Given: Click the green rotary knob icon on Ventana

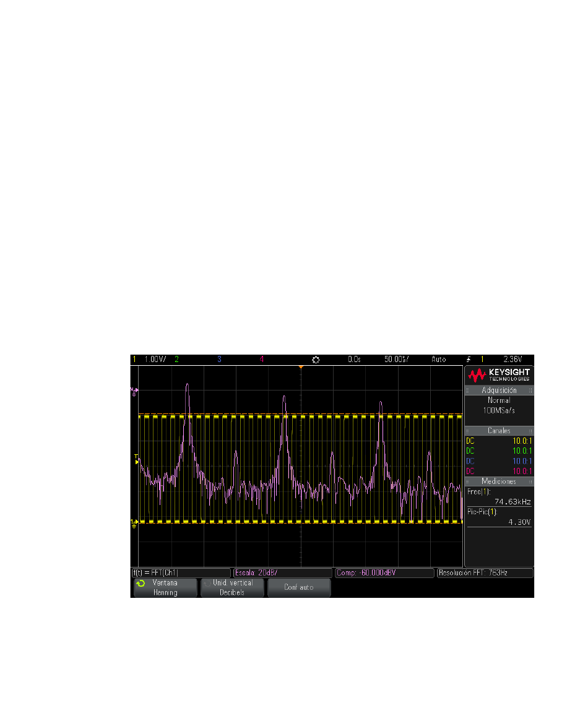Looking at the screenshot, I should pyautogui.click(x=141, y=583).
